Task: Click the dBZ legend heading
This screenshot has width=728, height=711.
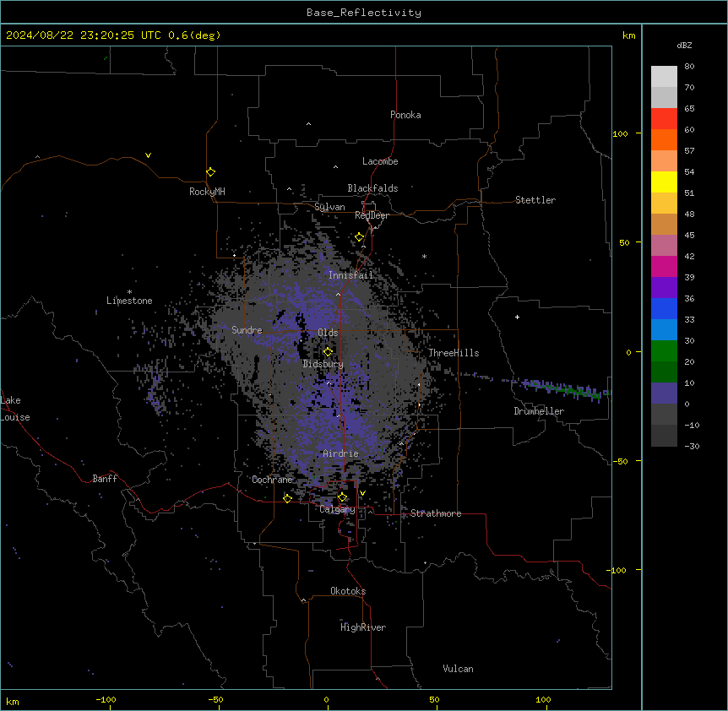Action: [684, 46]
